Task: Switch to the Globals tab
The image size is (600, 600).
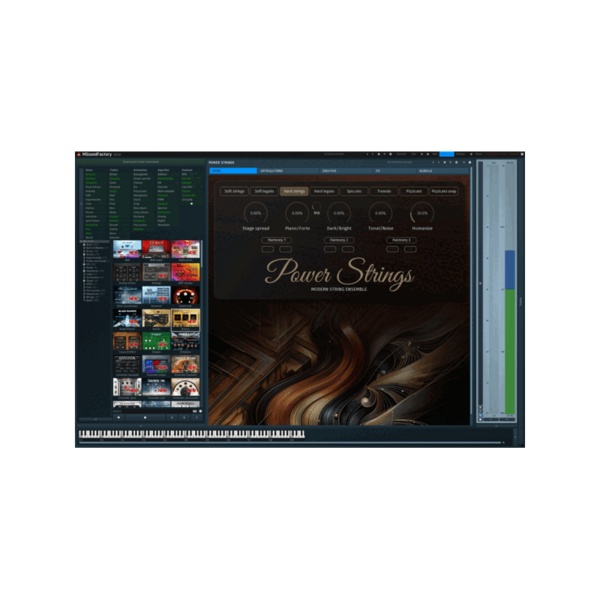Action: [x=442, y=171]
